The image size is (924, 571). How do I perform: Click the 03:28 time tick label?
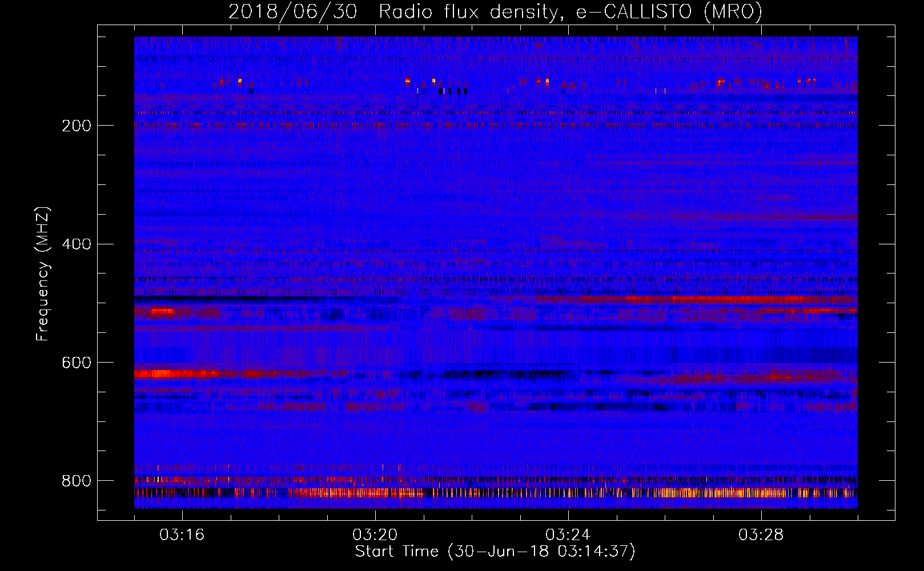(x=761, y=535)
